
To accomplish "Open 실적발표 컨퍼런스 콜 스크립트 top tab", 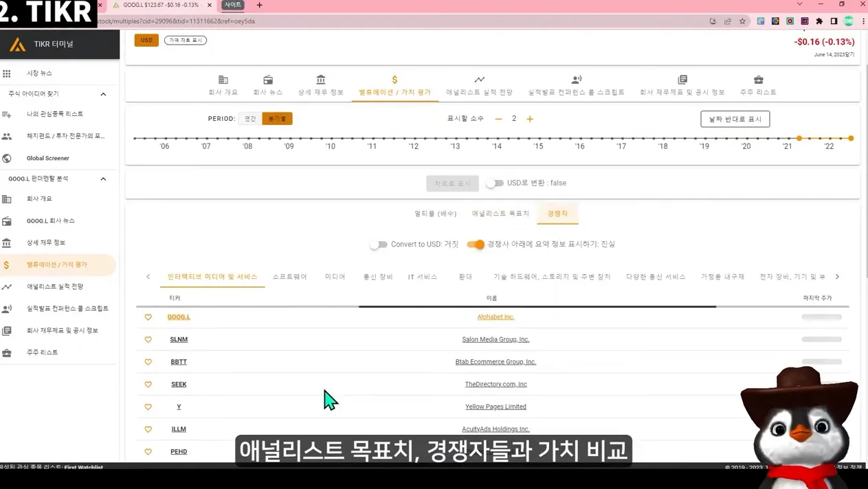I will (x=577, y=86).
